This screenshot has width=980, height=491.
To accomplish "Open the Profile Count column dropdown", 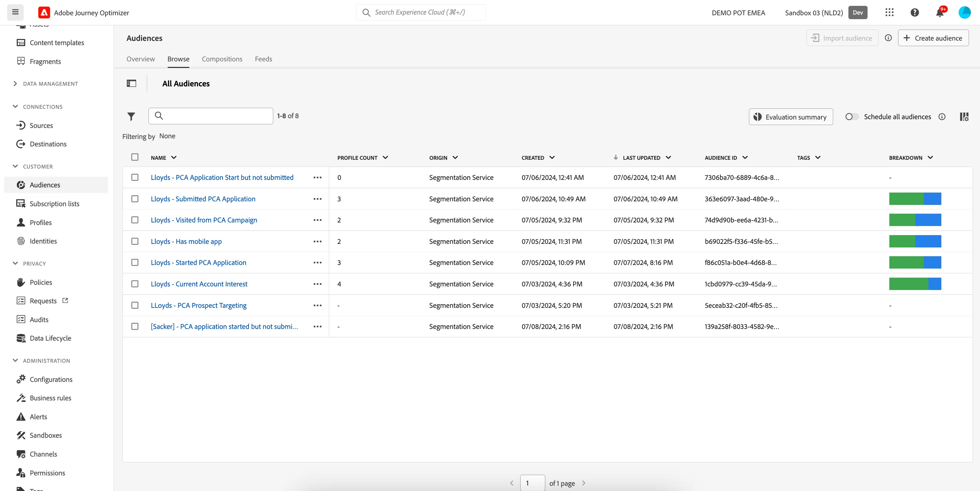I will pyautogui.click(x=385, y=157).
